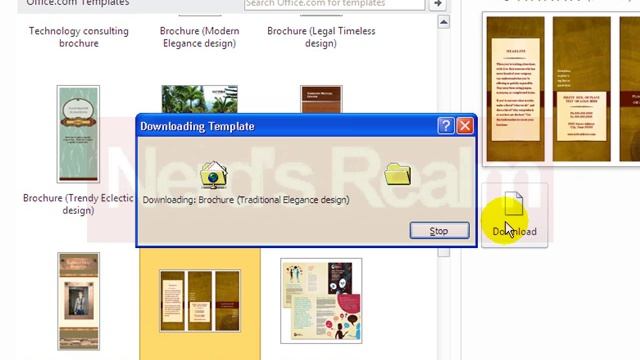Open help in Downloading Template dialog
This screenshot has height=360, width=640.
446,126
